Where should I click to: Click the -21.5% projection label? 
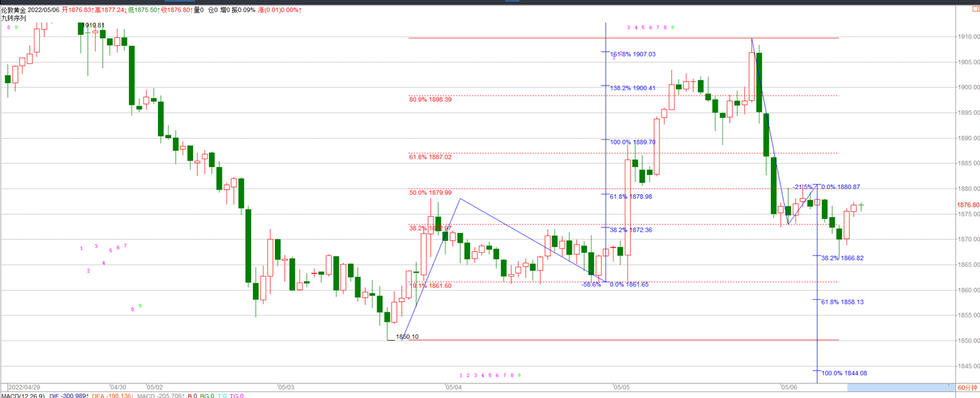[x=803, y=188]
